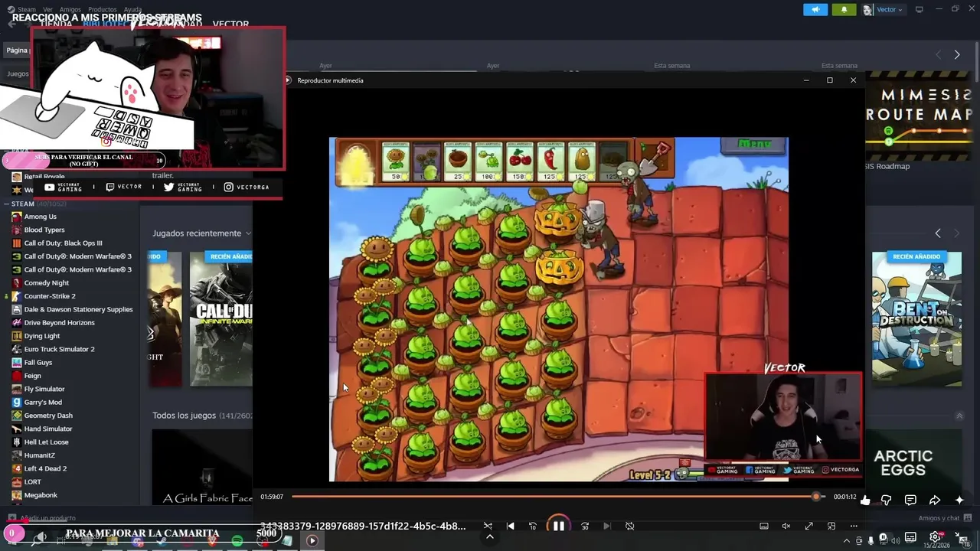This screenshot has width=980, height=551.
Task: Open the Vector account dropdown
Action: pyautogui.click(x=883, y=9)
